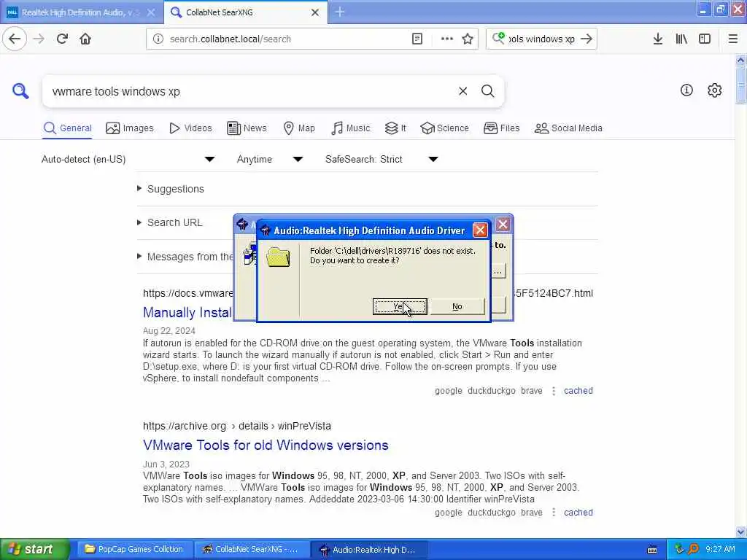Switch to the Music category
This screenshot has width=747, height=560.
[x=351, y=128]
